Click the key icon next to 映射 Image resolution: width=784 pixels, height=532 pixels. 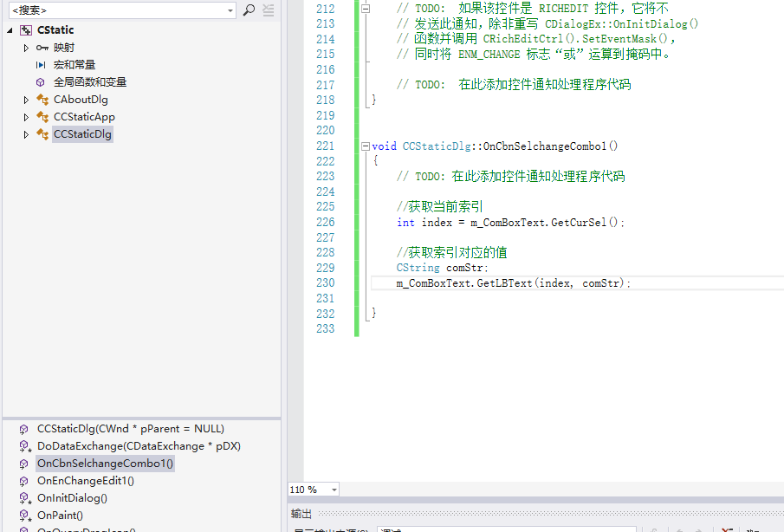pos(42,48)
